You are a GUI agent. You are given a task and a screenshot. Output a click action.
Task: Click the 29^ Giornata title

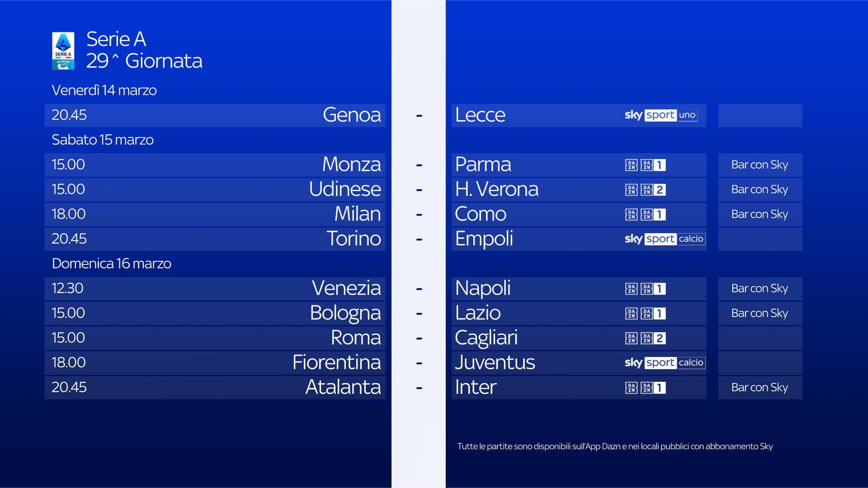144,61
